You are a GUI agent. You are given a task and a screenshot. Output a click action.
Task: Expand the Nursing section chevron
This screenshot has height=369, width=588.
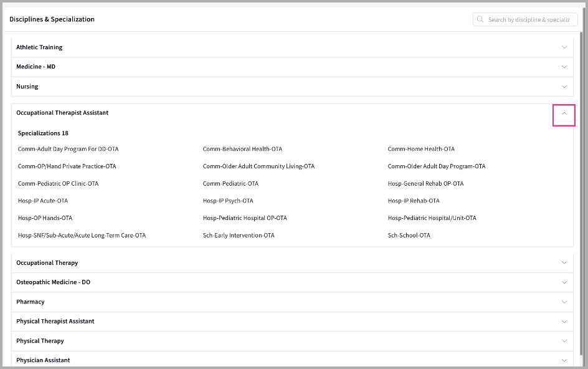pos(564,87)
